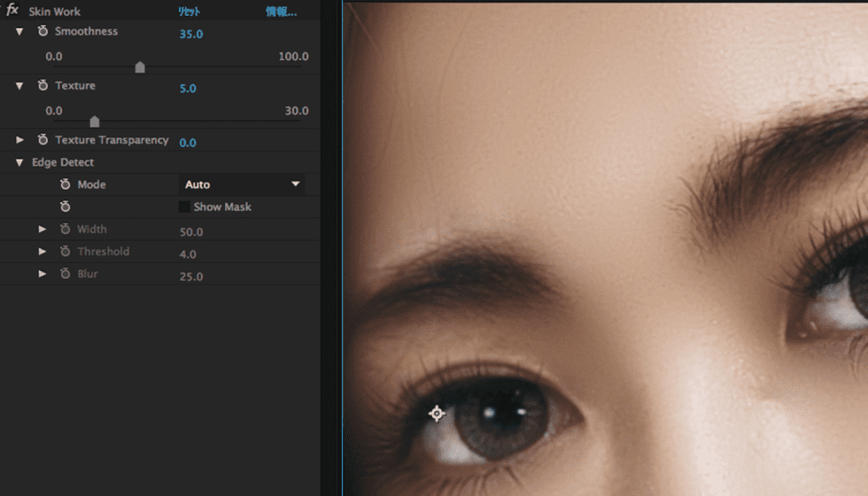Image resolution: width=868 pixels, height=496 pixels.
Task: Click the Width stopwatch icon
Action: [66, 229]
